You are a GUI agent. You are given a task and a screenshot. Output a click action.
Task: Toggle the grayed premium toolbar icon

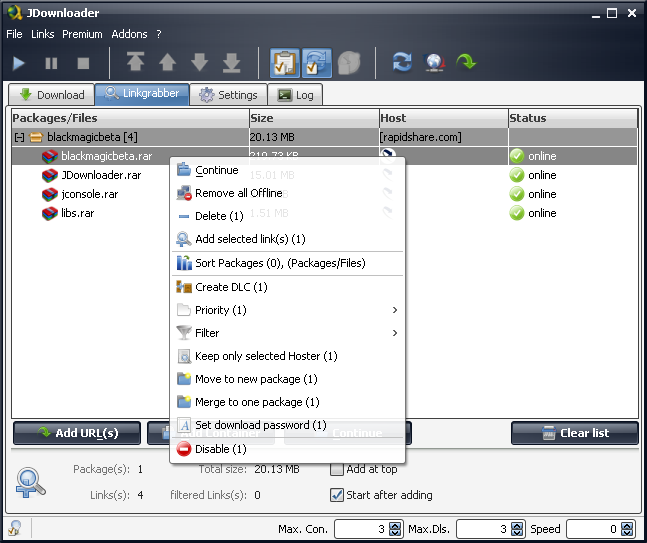click(349, 63)
